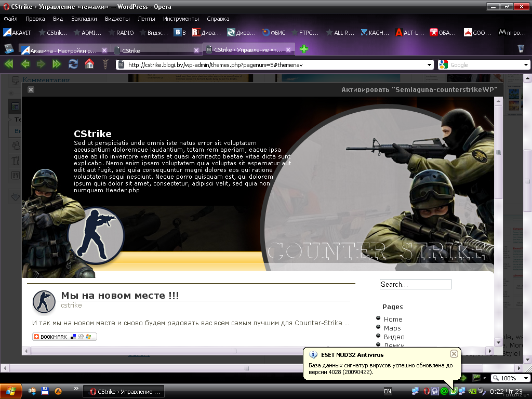Screen dimensions: 532x399
Task: Close the middle CStrike tab
Action: pos(196,50)
